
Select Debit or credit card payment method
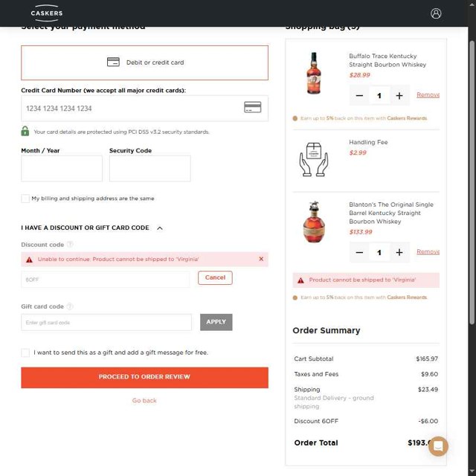pos(144,62)
